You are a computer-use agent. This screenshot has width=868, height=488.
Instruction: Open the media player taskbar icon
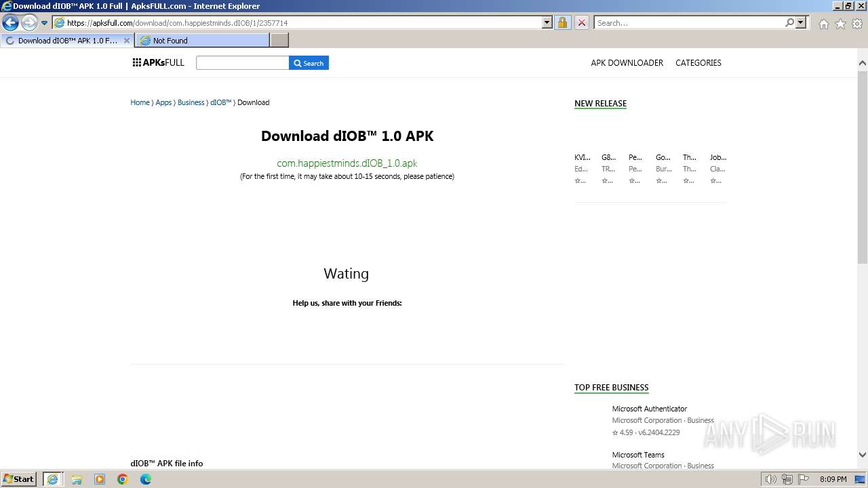(x=100, y=479)
